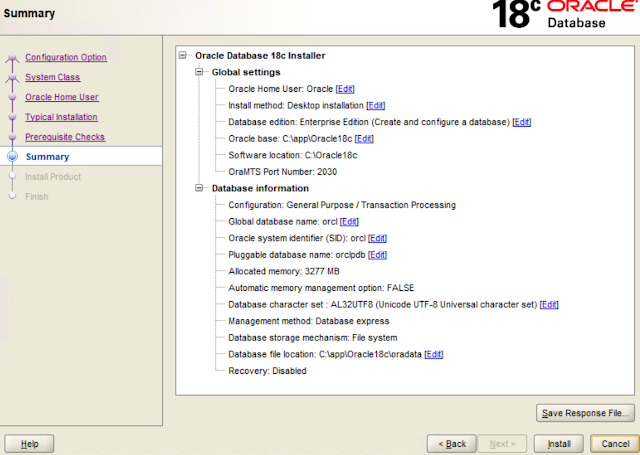Edit the Pluggable database name
640x455 pixels.
[377, 255]
